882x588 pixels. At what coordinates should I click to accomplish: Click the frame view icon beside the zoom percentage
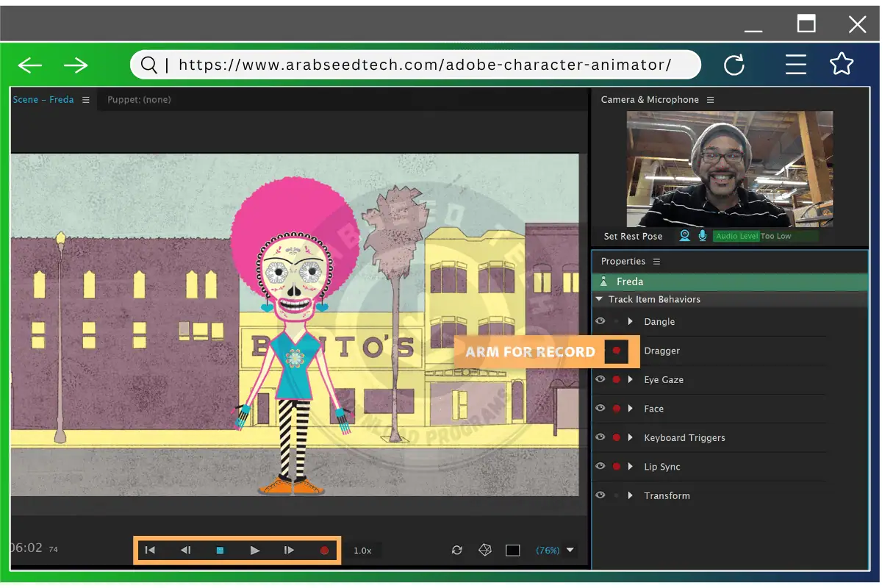coord(512,549)
